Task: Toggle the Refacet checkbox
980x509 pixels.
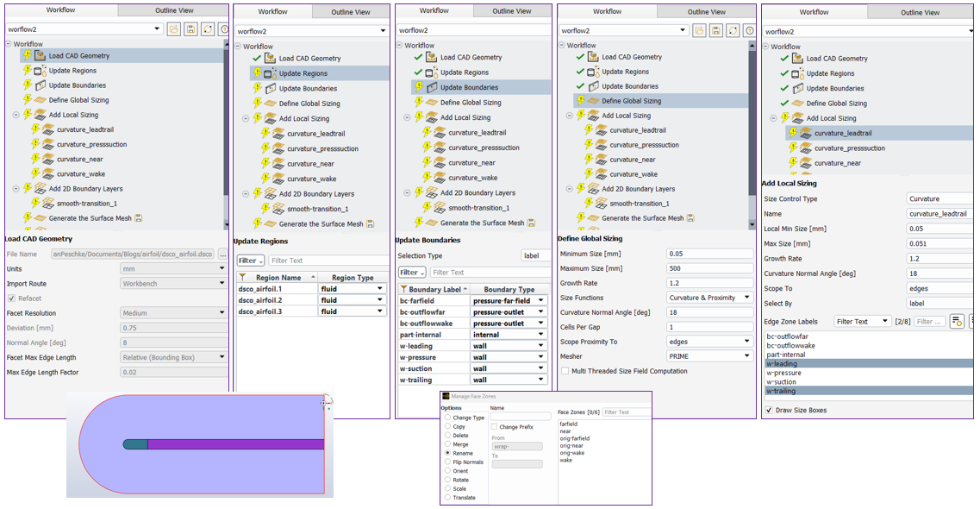Action: click(11, 298)
